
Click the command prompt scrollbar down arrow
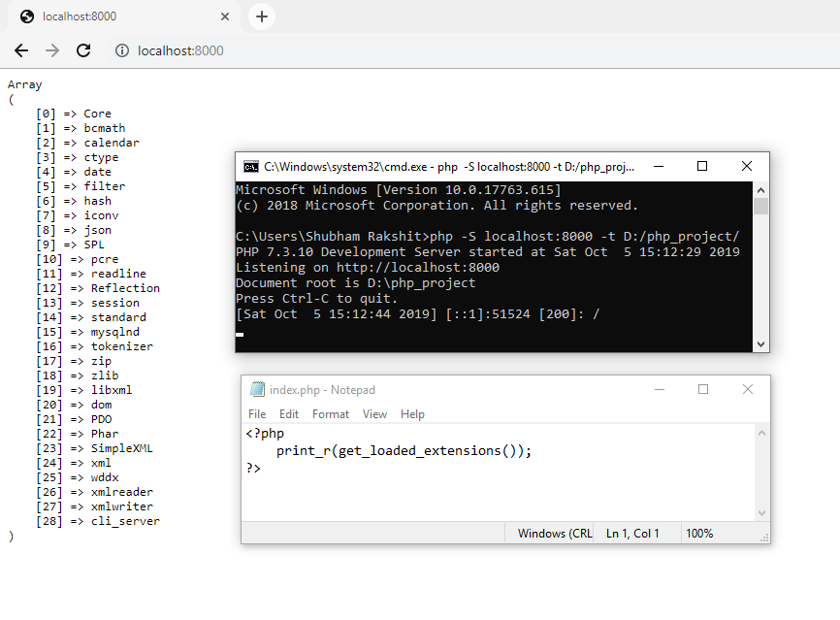click(x=760, y=343)
